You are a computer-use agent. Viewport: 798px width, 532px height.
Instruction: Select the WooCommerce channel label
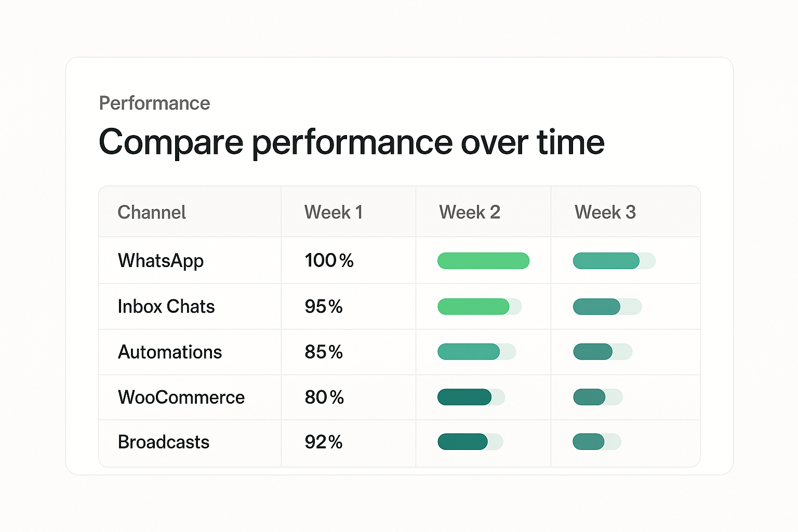point(181,397)
